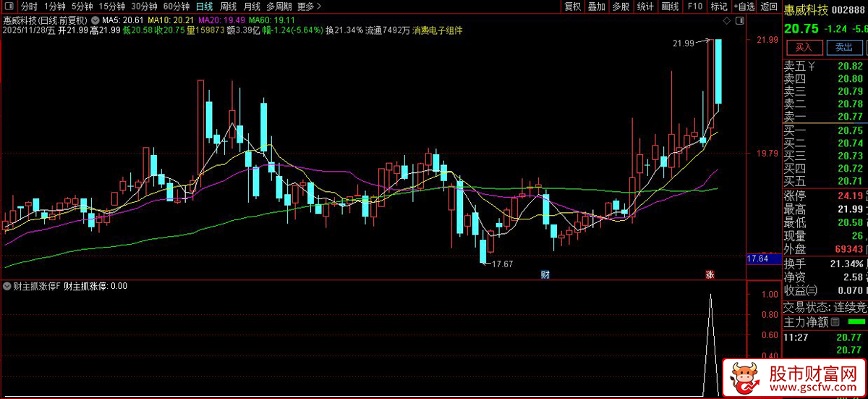Select the 5分钟 period tab
Screen dimensions: 868x399
tap(82, 7)
